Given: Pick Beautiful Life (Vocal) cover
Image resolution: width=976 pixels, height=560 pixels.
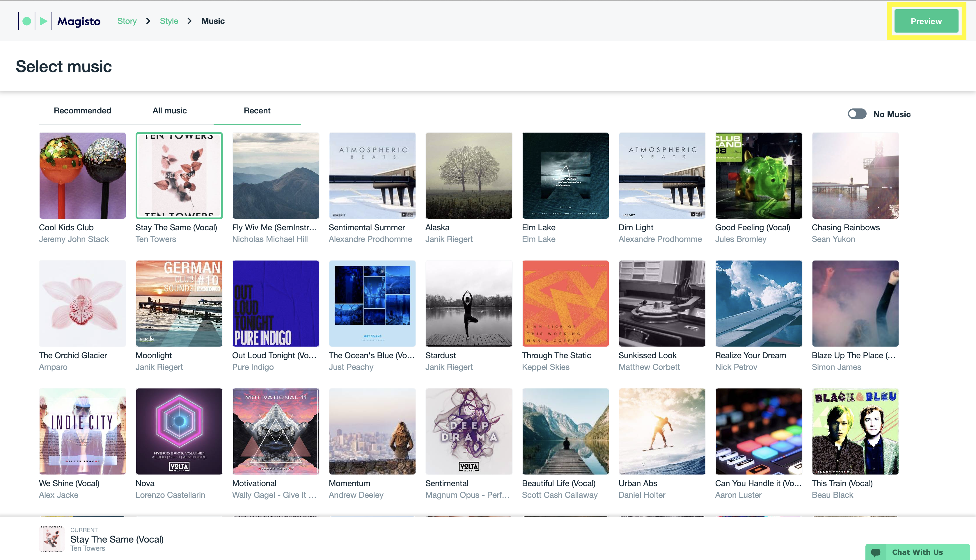Looking at the screenshot, I should click(x=565, y=431).
